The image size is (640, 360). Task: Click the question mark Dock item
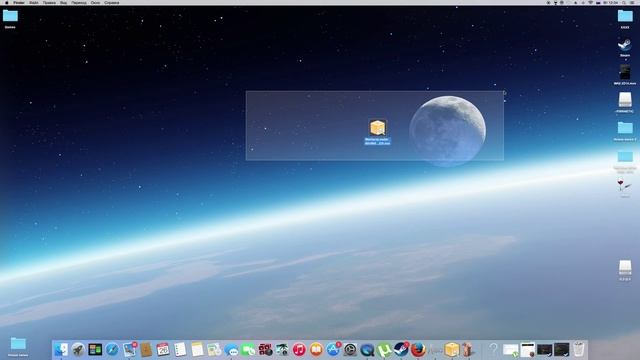click(493, 349)
